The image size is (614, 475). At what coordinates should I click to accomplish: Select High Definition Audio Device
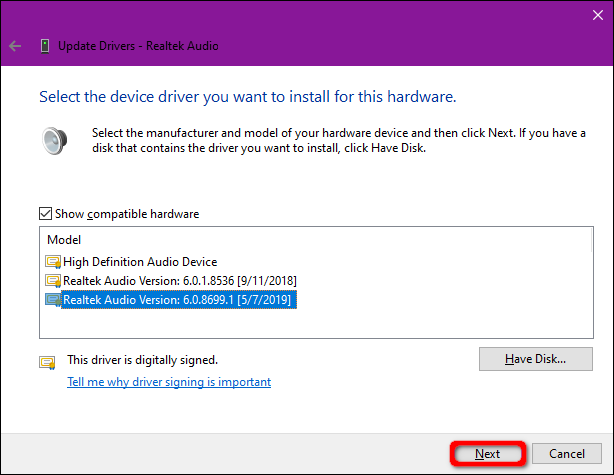pos(140,262)
